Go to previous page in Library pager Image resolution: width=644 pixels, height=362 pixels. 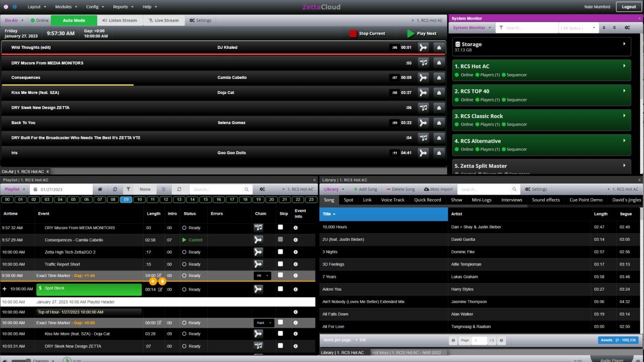[453, 340]
